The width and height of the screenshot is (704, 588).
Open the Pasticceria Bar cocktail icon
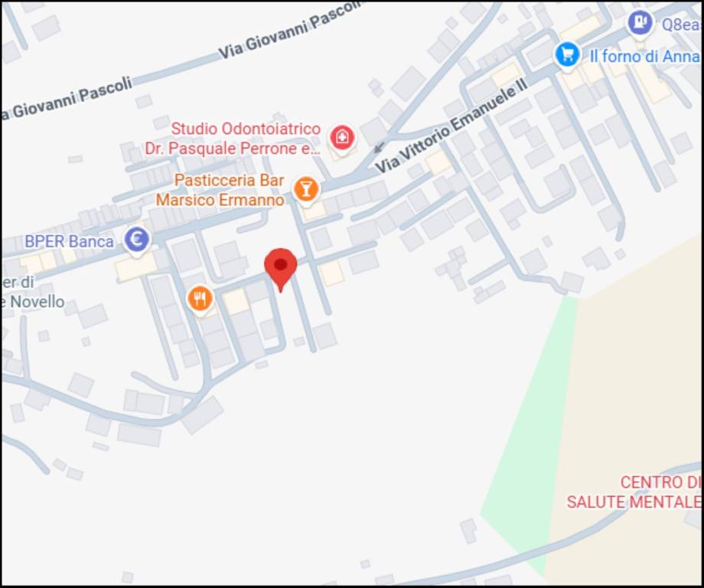pos(306,190)
